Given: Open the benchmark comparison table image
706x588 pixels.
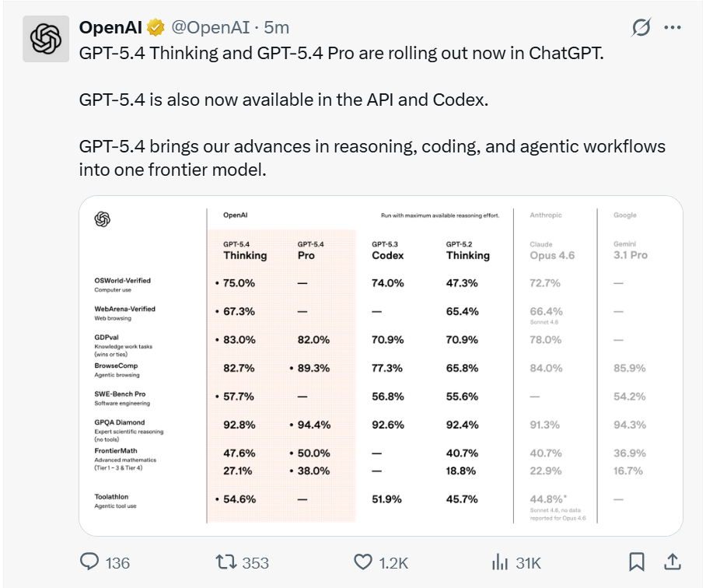Looking at the screenshot, I should point(381,366).
